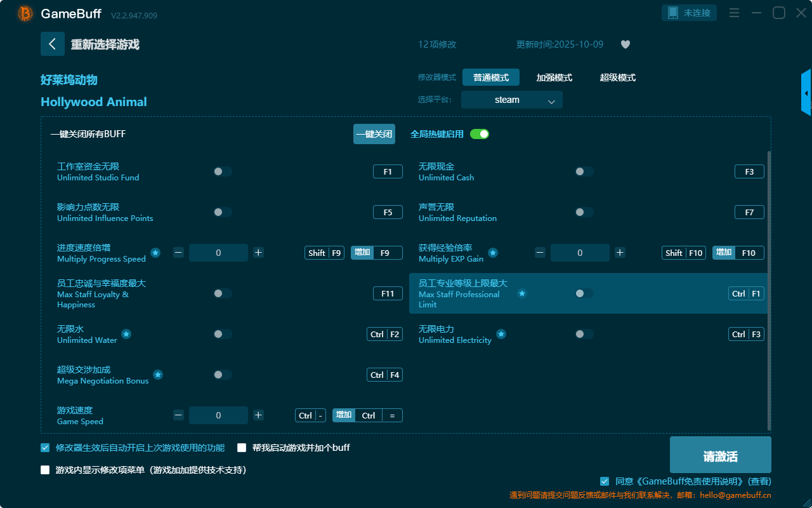
Task: Click the heart favorite icon
Action: (x=625, y=44)
